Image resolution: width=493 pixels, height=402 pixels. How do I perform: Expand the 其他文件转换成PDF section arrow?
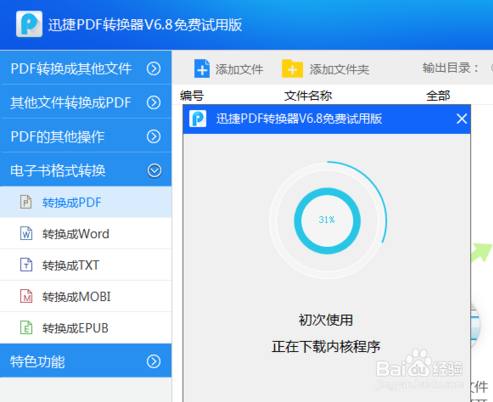coord(154,103)
